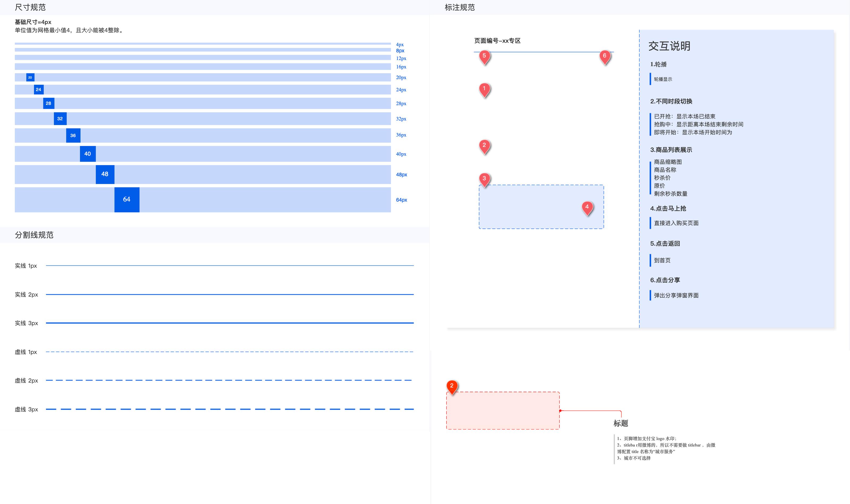Image resolution: width=850 pixels, height=504 pixels.
Task: Click the blue dashed rectangle placeholder
Action: pyautogui.click(x=541, y=207)
